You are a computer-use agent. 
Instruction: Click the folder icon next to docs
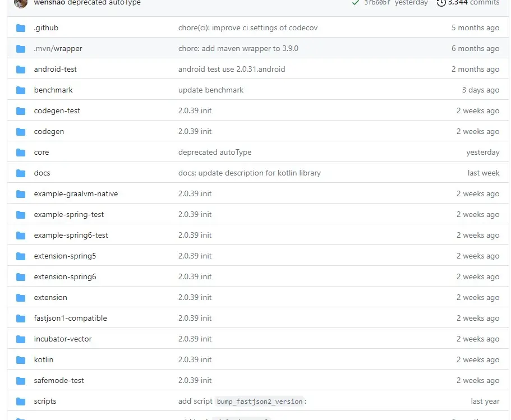pos(21,173)
